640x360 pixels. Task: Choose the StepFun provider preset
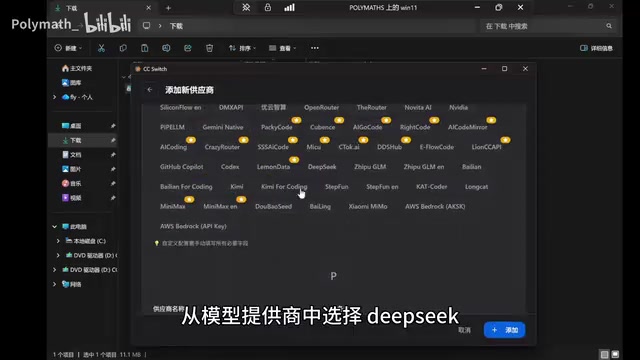tap(337, 187)
